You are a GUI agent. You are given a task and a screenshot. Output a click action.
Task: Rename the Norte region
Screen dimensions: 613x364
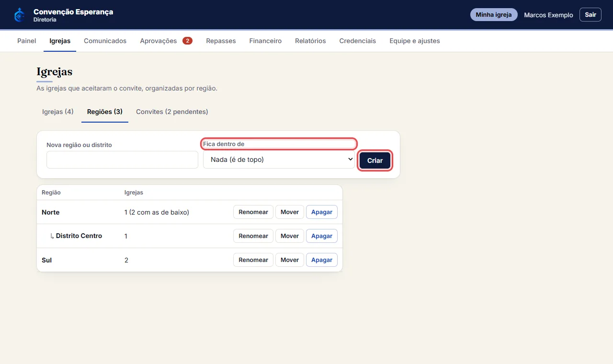pos(253,212)
